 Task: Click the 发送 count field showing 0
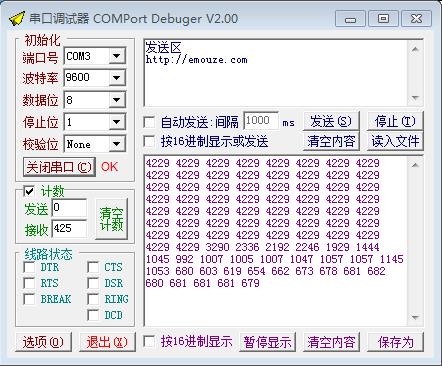pos(69,208)
